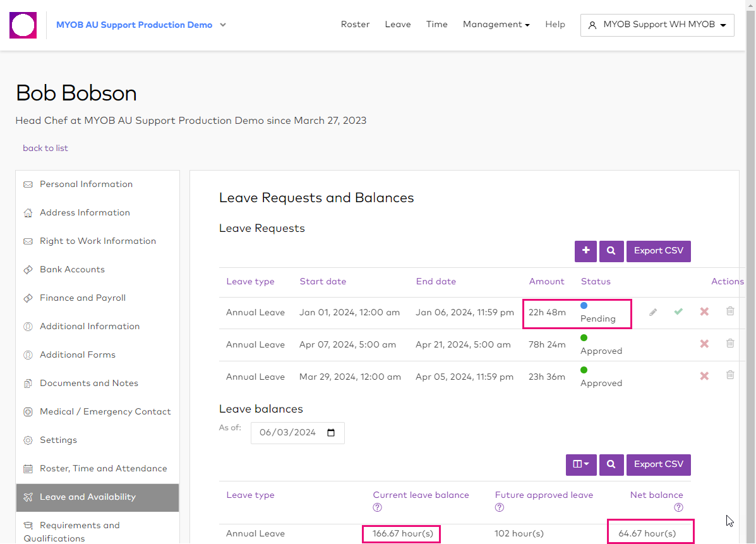
Task: Open the Management dropdown menu
Action: (x=496, y=25)
